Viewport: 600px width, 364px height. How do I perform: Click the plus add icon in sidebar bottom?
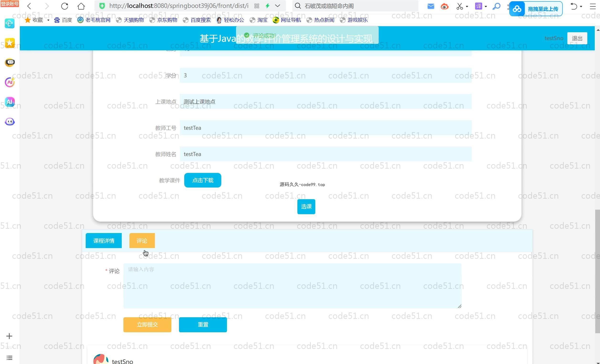click(x=9, y=336)
